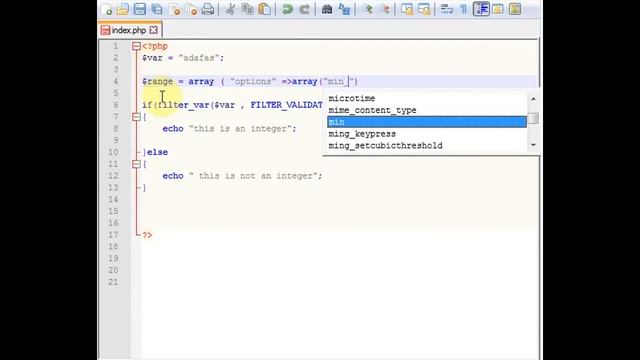
Task: Click the Redo arrow icon
Action: click(304, 9)
